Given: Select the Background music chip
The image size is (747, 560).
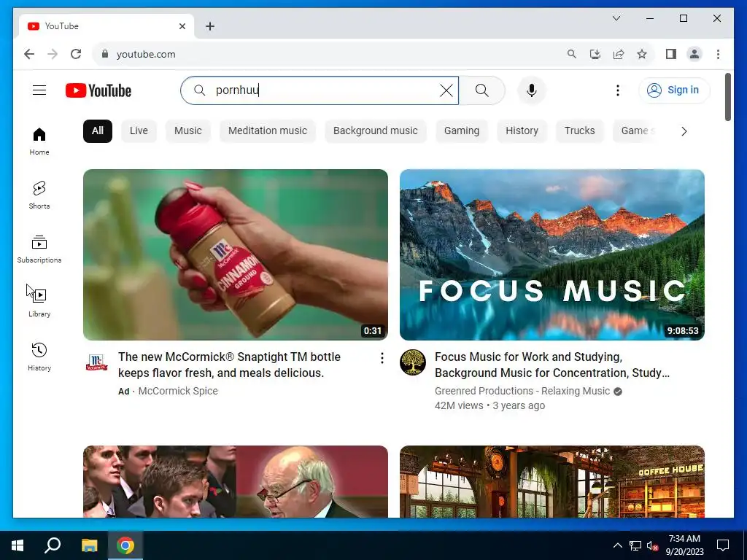Looking at the screenshot, I should click(376, 131).
